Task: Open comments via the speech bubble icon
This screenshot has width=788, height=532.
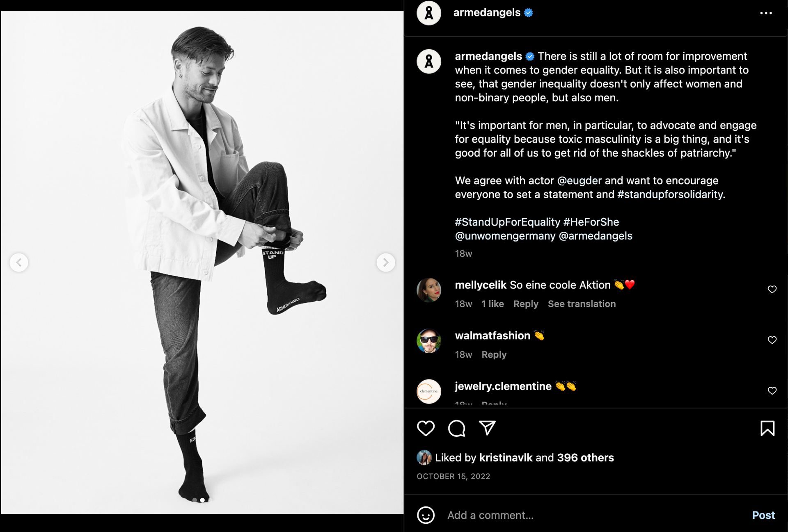Action: point(456,428)
